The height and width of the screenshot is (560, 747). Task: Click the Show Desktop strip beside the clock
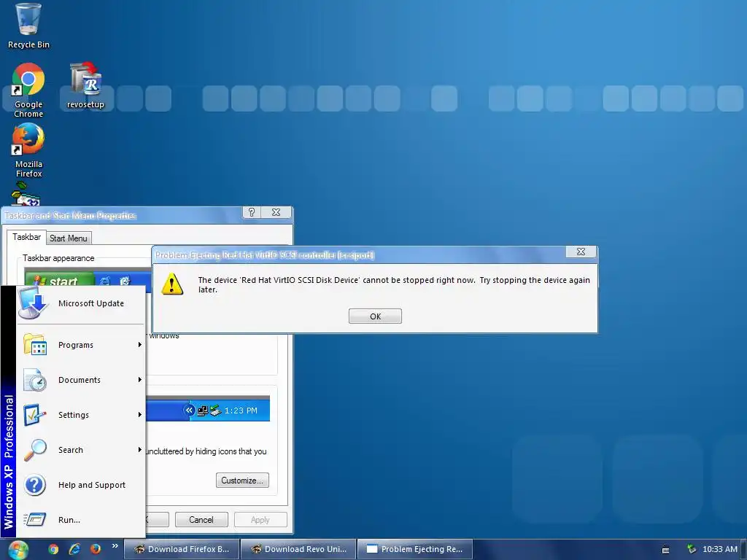743,549
